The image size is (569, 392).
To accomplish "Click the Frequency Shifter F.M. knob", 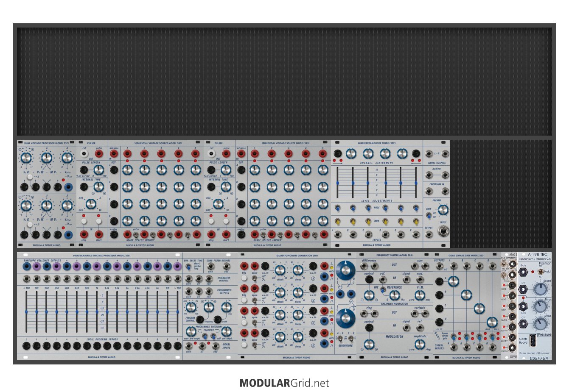I will 420,295.
